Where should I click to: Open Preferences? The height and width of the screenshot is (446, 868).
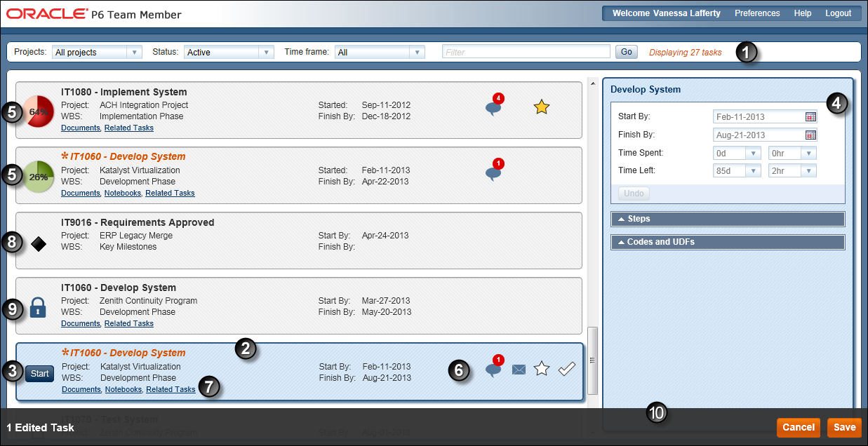757,13
